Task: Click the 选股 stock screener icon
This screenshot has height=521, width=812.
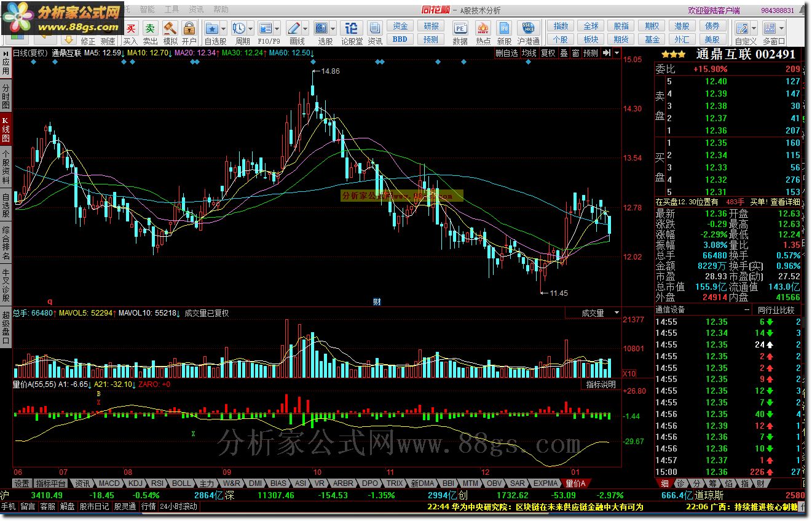Action: pyautogui.click(x=321, y=28)
